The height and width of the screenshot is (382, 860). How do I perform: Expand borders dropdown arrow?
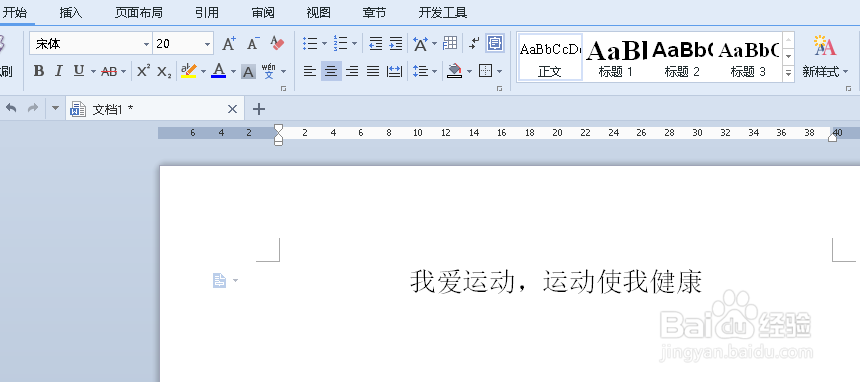[500, 71]
